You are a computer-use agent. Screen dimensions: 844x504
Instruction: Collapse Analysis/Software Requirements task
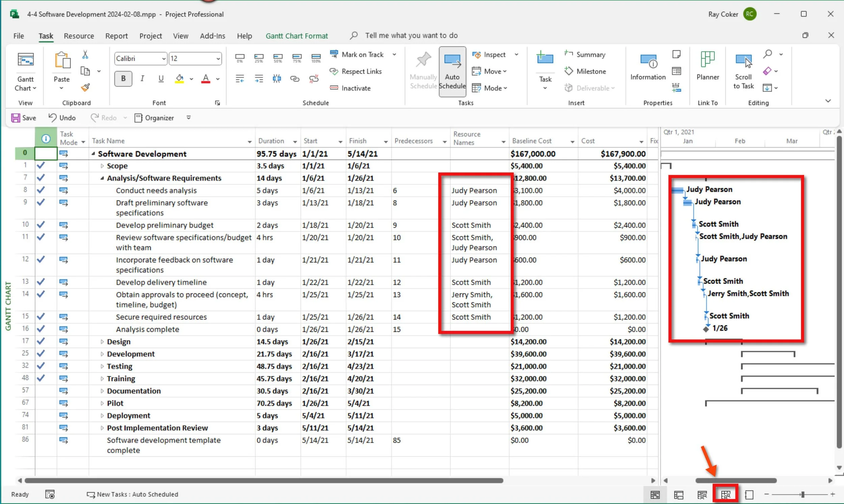click(x=102, y=178)
